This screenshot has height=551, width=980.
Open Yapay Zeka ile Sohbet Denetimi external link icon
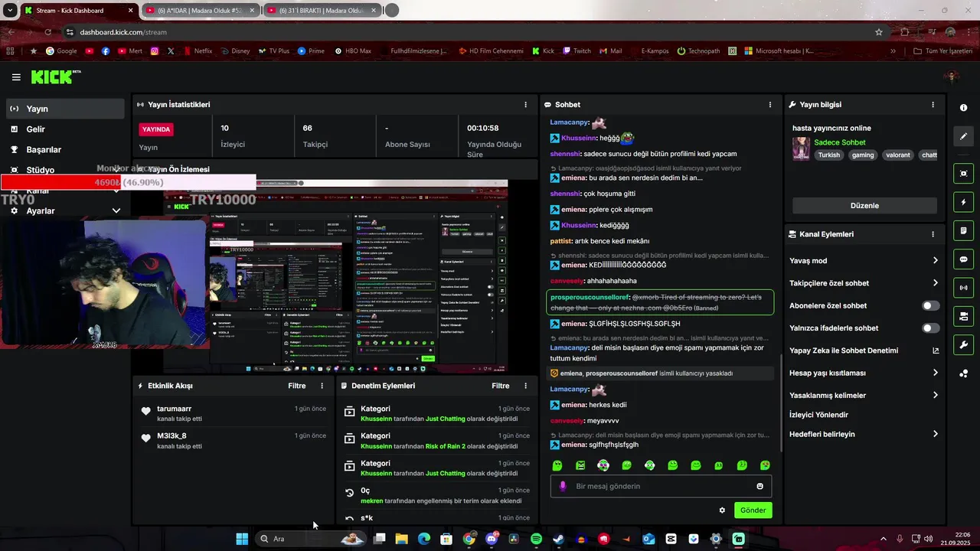[x=936, y=350]
